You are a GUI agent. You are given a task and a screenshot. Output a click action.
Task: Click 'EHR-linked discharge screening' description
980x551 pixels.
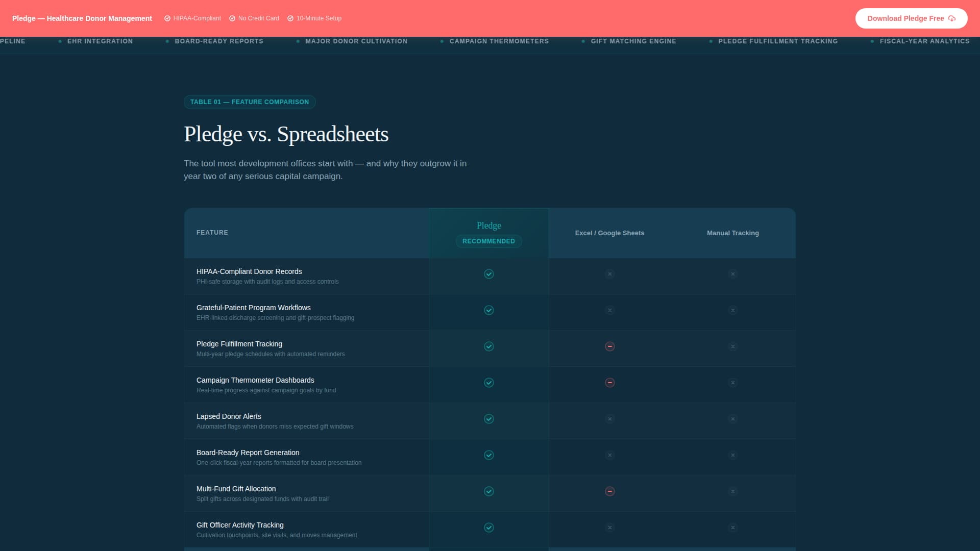point(276,318)
